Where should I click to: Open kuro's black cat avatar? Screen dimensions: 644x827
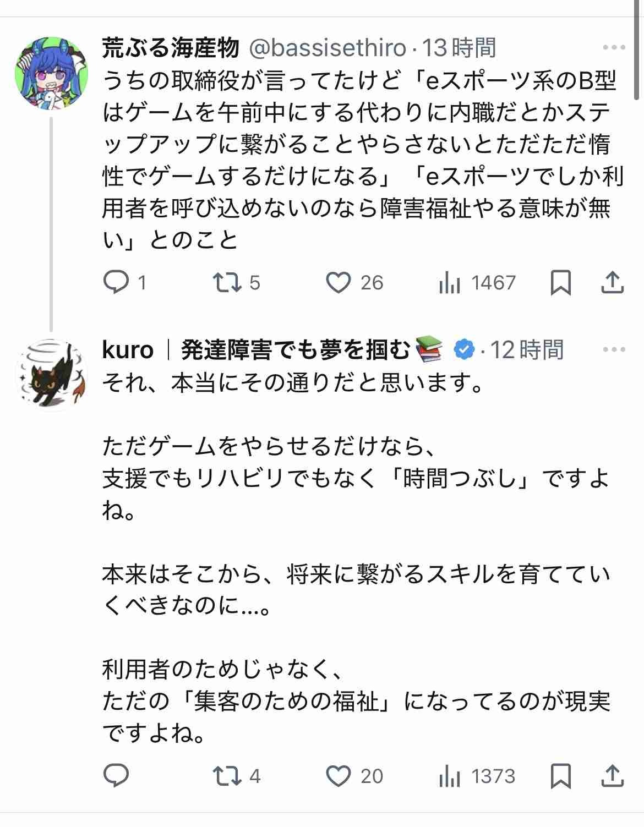click(x=51, y=374)
